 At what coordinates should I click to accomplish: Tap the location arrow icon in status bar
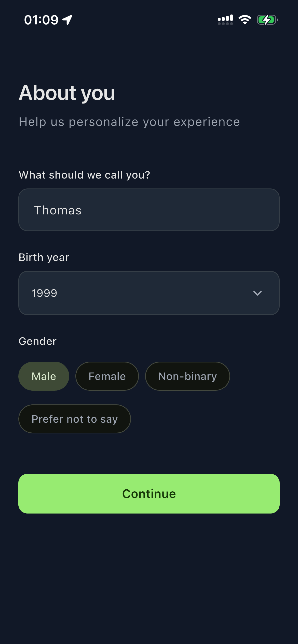coord(67,20)
